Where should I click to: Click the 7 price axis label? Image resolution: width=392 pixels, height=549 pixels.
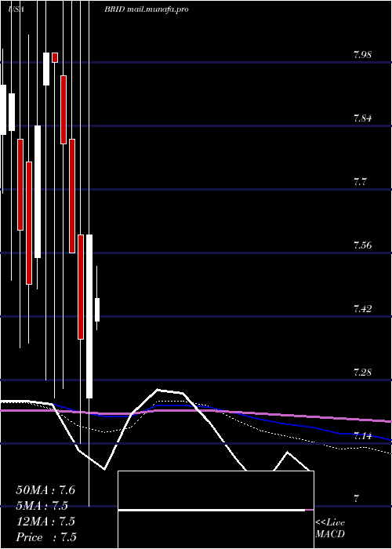[x=356, y=499]
